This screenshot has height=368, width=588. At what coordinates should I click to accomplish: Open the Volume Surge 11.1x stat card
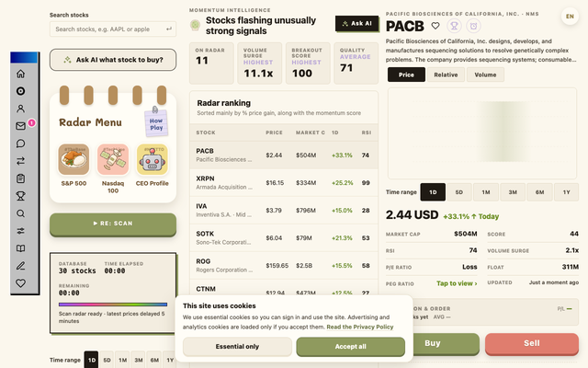(x=259, y=63)
